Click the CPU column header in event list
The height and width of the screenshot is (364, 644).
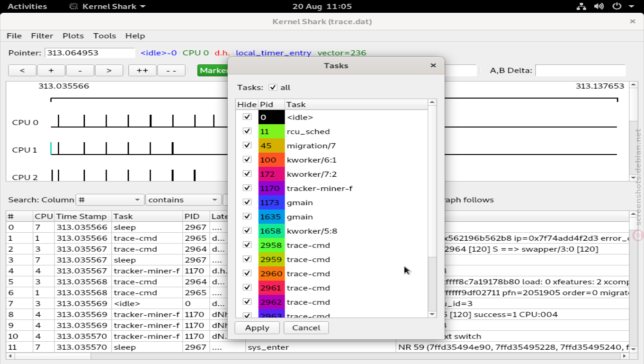click(44, 216)
